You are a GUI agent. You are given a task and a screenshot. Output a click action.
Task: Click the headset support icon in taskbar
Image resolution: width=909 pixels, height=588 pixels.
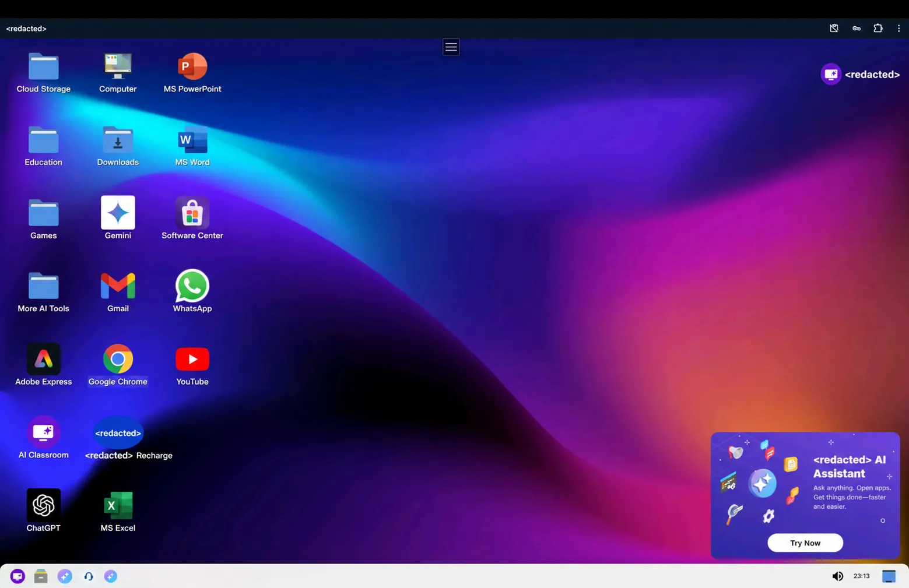(89, 576)
